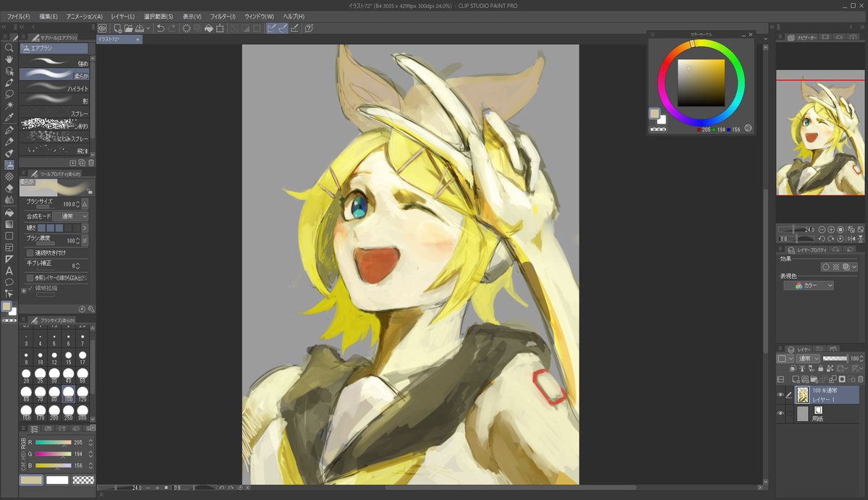Click the Zoom out navigator button

(x=822, y=229)
